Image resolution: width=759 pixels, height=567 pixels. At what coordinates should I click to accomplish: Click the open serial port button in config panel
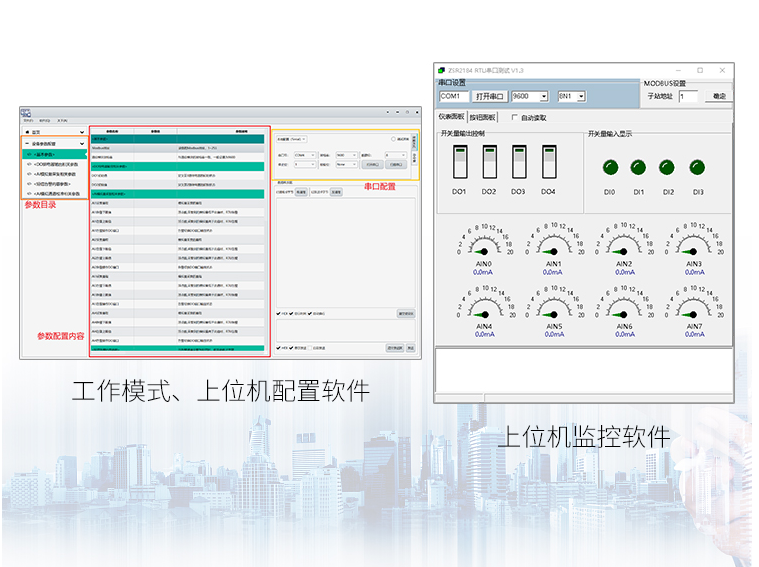372,165
